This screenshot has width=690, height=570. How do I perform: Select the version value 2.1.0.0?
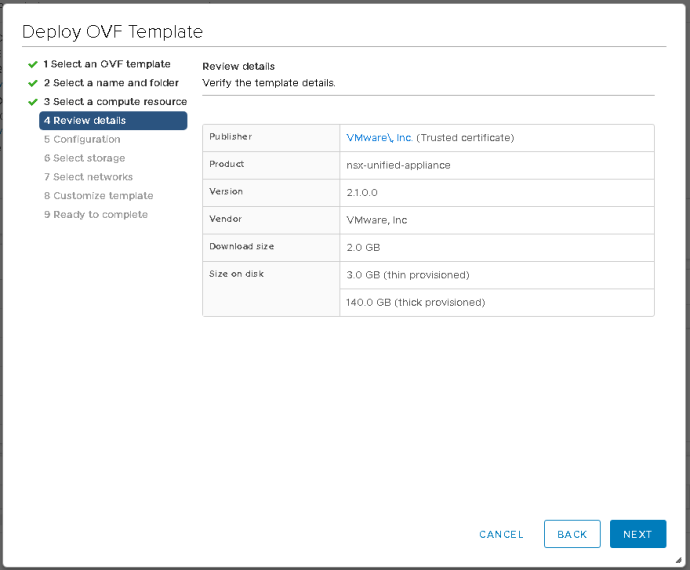pos(362,192)
